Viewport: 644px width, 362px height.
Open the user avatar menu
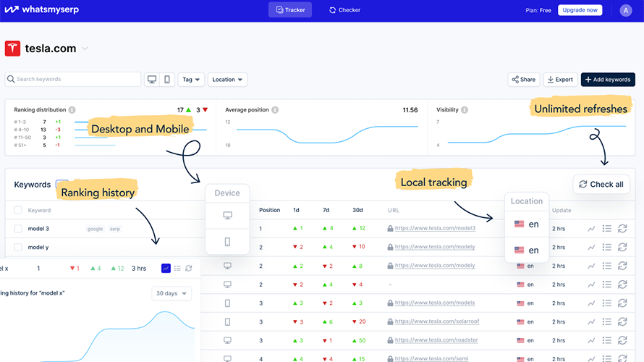pos(625,10)
